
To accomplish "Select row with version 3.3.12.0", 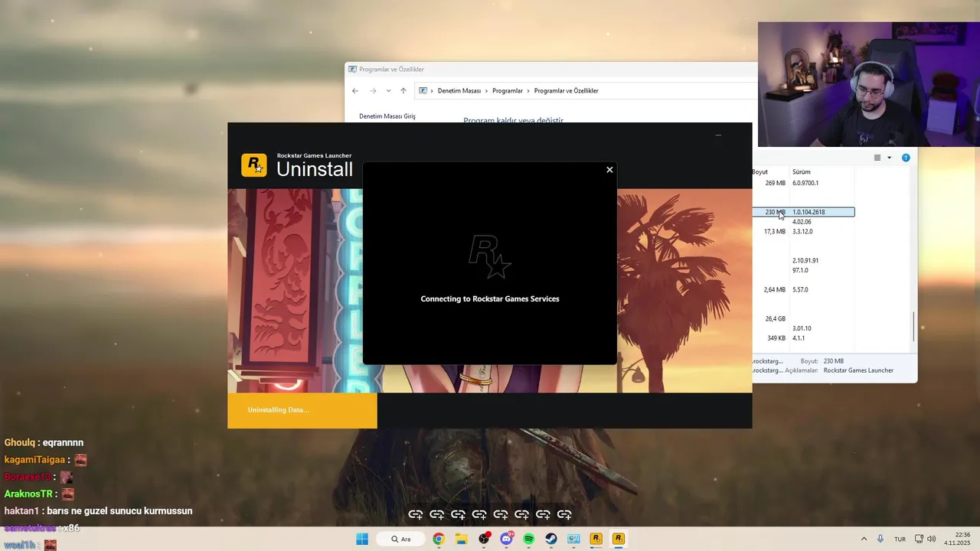I will point(803,231).
